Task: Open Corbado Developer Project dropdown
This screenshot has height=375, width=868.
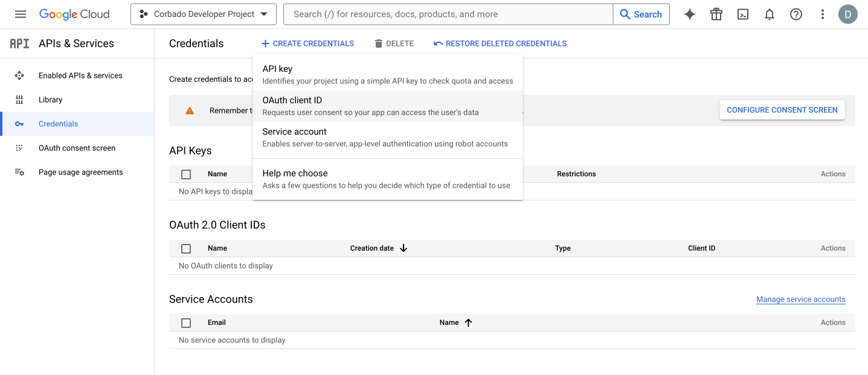Action: tap(204, 14)
